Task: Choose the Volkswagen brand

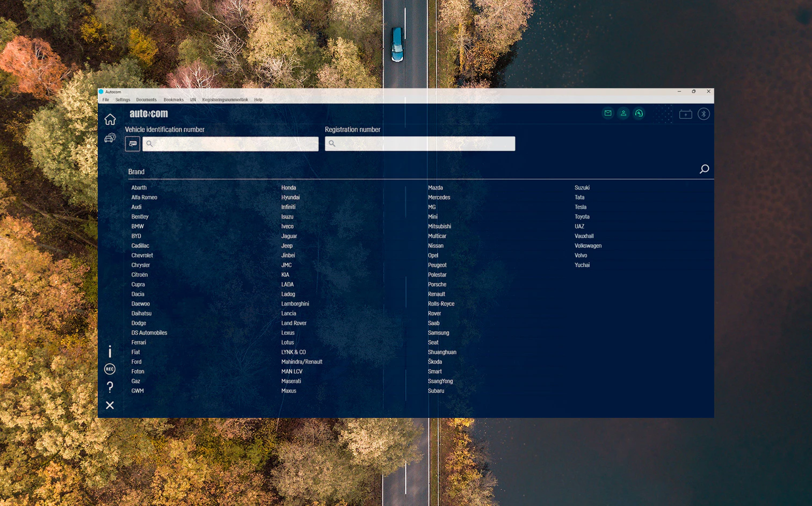Action: (588, 246)
